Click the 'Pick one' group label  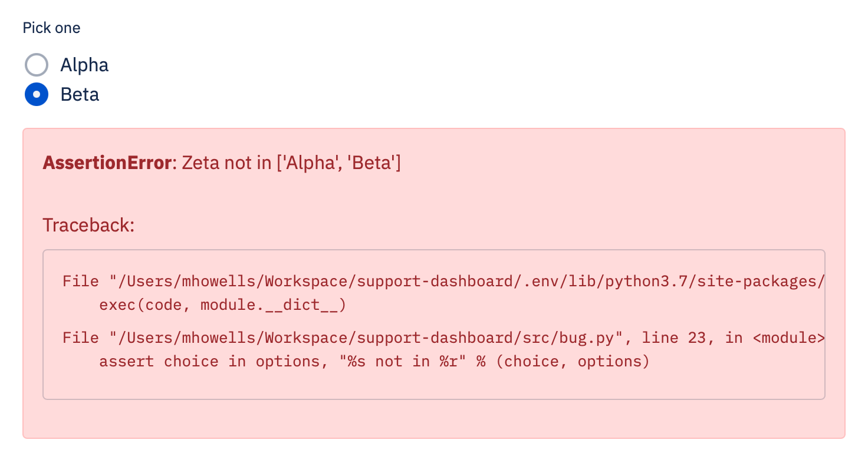(51, 28)
